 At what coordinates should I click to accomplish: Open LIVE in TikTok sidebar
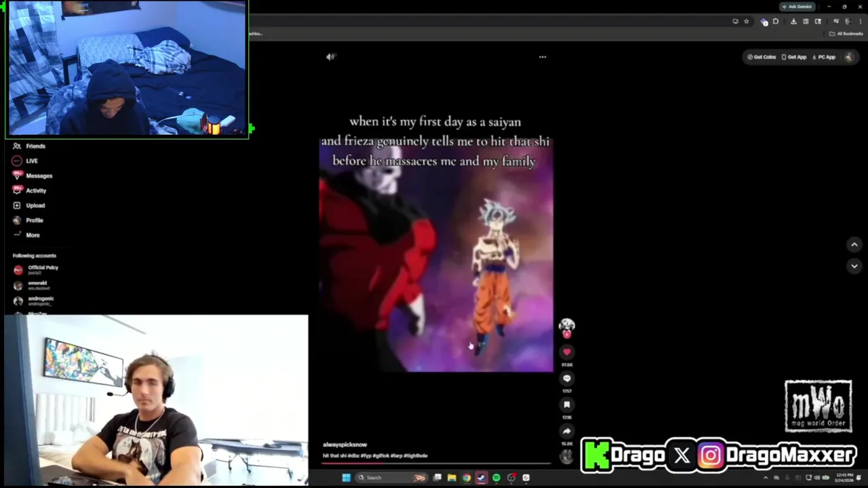click(25, 161)
